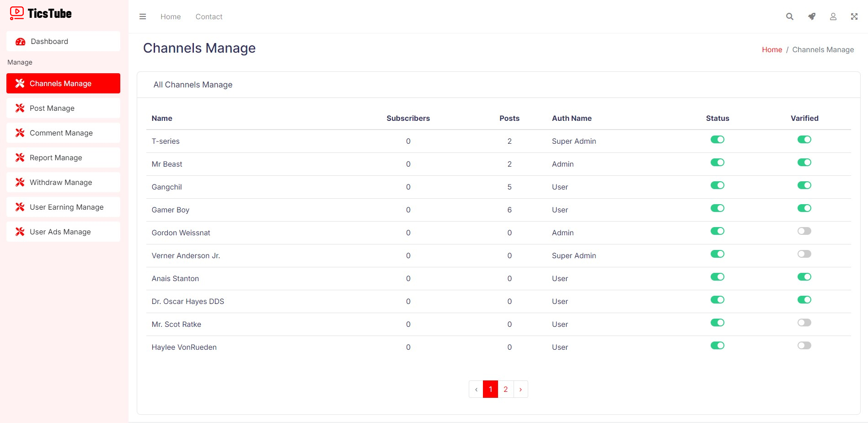Click the Post Manage tools icon
This screenshot has height=423, width=868.
tap(20, 108)
